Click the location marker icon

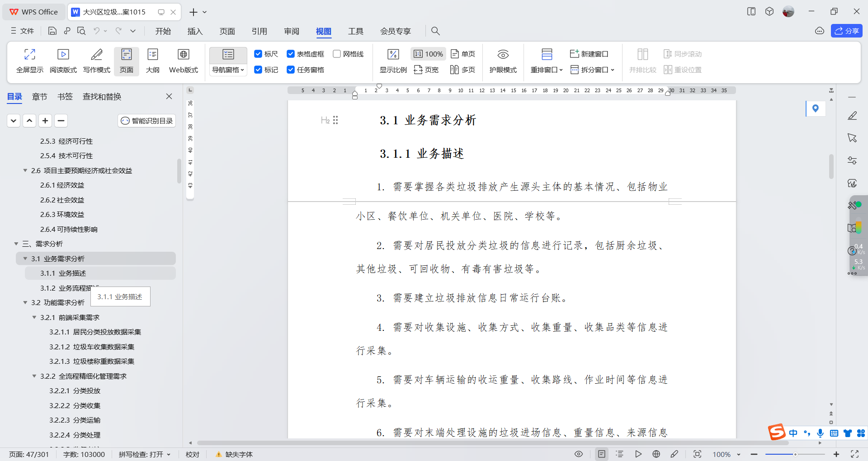816,108
